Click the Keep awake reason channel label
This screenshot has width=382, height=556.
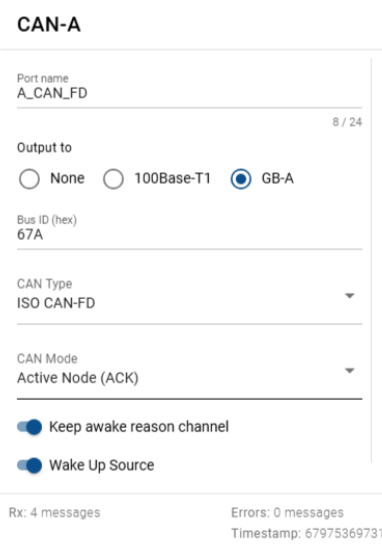(139, 427)
